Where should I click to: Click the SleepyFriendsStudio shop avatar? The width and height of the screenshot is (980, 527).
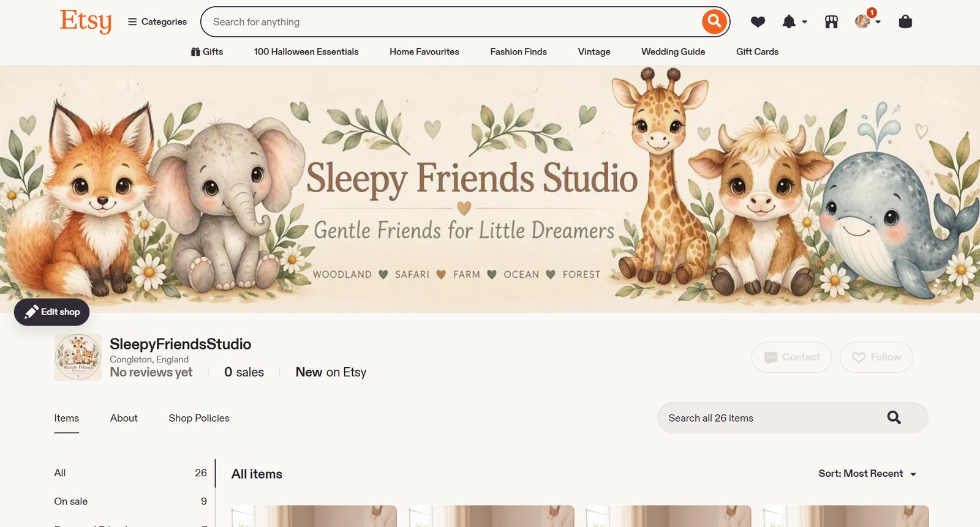pos(78,357)
